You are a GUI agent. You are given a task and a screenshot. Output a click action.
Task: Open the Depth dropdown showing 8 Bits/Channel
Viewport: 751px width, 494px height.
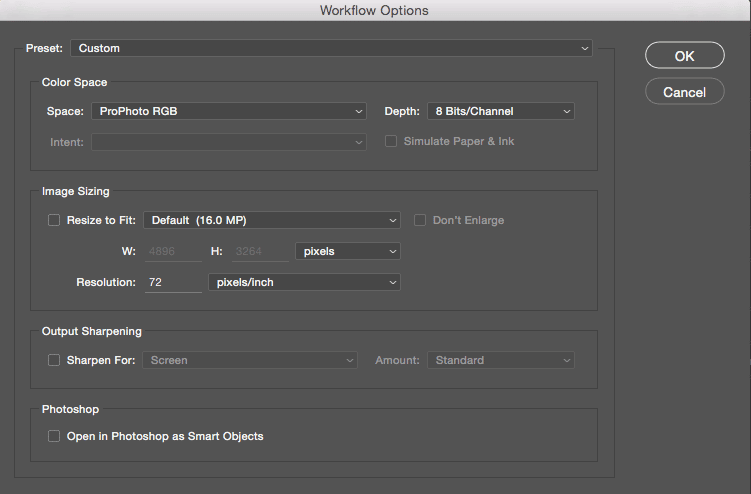click(500, 112)
